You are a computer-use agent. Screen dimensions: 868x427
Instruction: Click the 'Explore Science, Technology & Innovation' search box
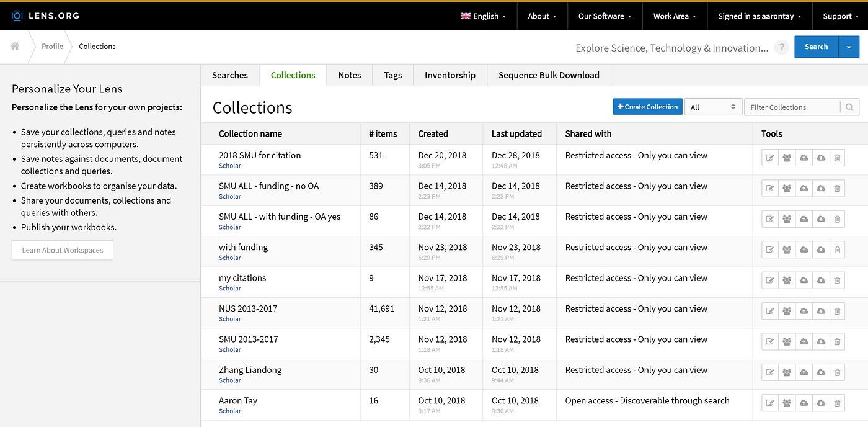672,48
